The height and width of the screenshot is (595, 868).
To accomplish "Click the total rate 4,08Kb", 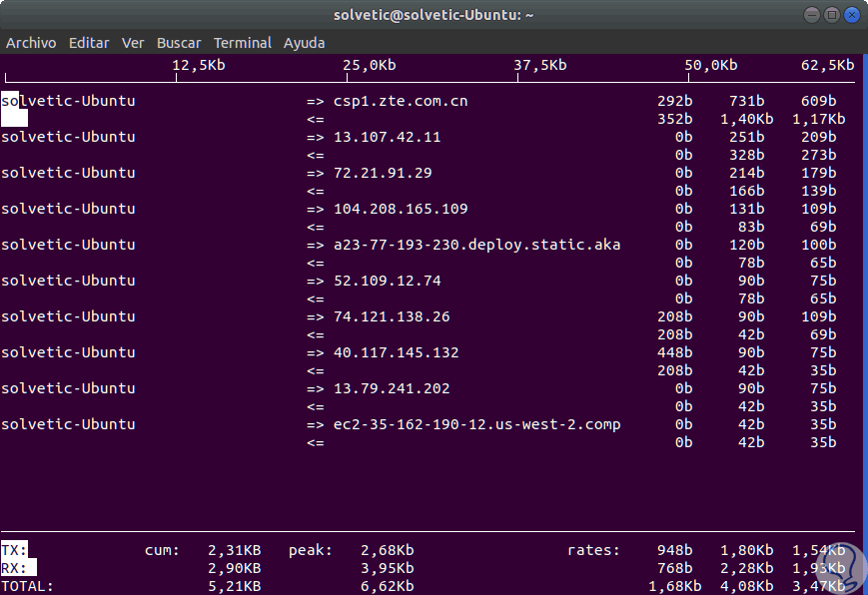I will (x=747, y=586).
